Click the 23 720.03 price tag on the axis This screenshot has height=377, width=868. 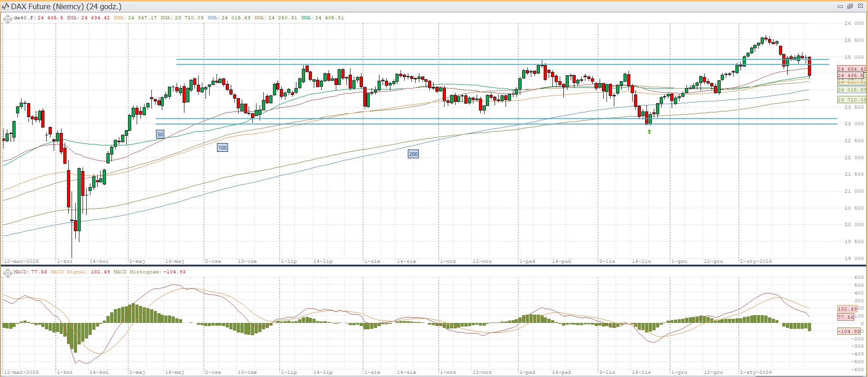click(x=851, y=100)
